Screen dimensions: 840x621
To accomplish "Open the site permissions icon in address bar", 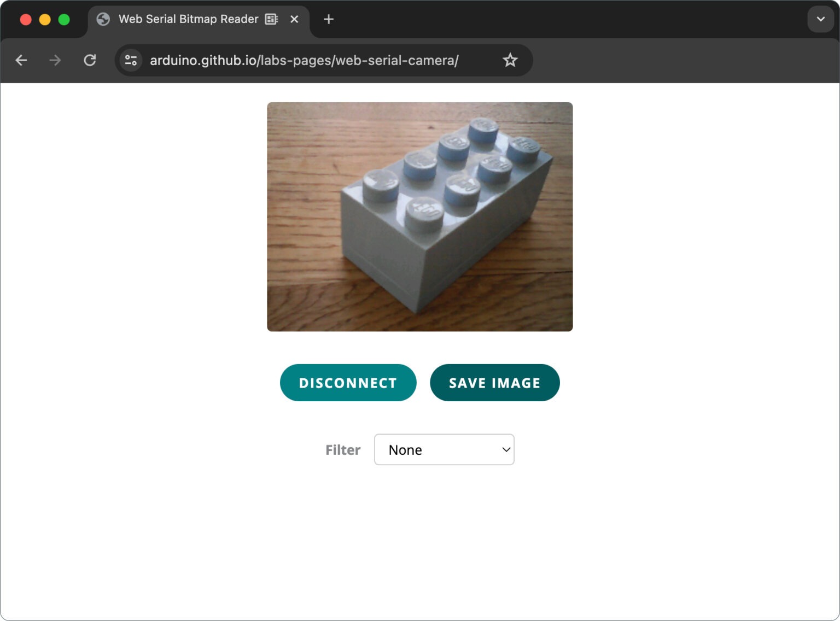I will point(130,60).
